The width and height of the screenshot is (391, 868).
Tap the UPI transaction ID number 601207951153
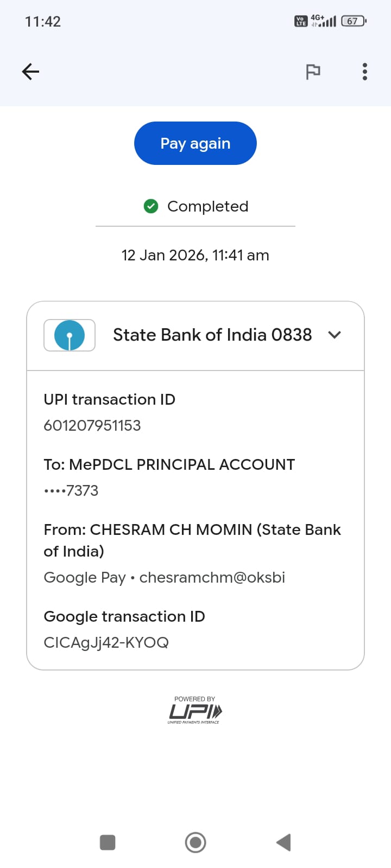[92, 425]
